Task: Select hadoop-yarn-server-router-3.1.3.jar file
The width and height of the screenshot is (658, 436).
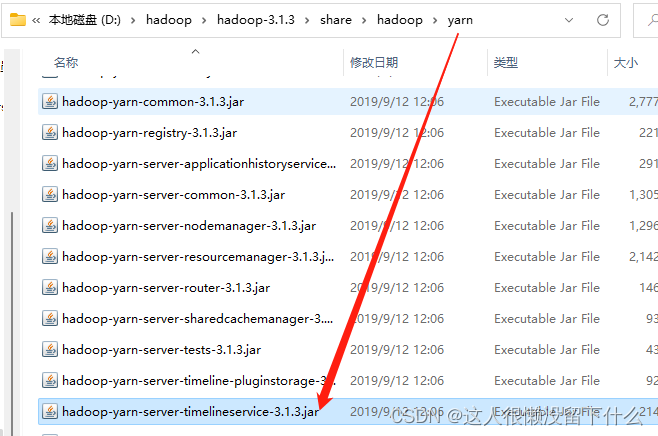Action: point(166,287)
